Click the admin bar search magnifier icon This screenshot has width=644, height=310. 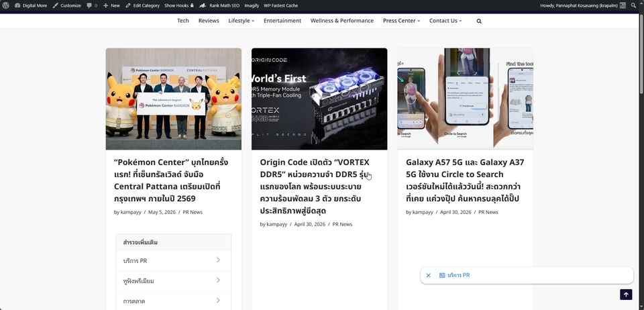[x=634, y=6]
